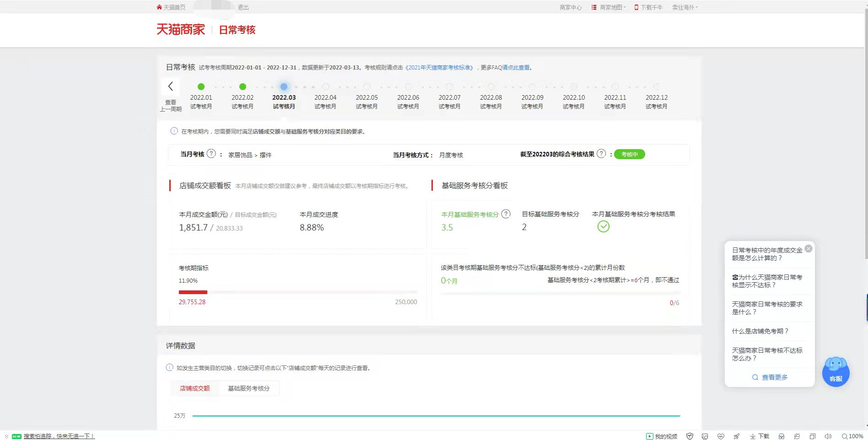Expand 卖往海外 dropdown
Viewport: 868px width, 440px height.
[x=685, y=7]
